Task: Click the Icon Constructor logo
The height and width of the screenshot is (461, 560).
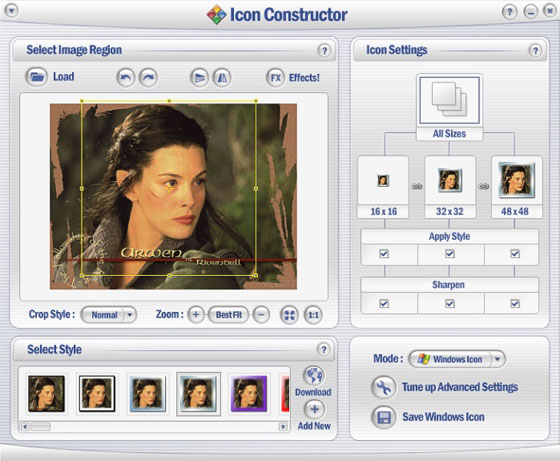Action: pos(216,15)
